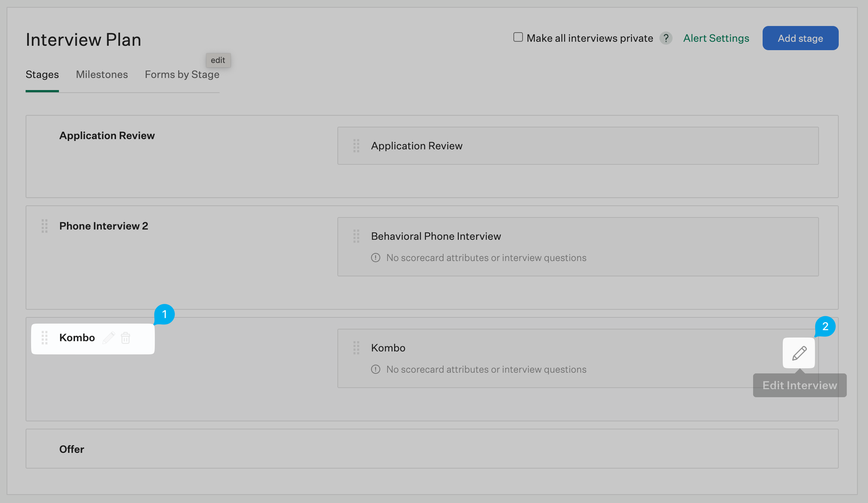Image resolution: width=868 pixels, height=503 pixels.
Task: Click the drag handle of the Kombo interview card
Action: [356, 348]
